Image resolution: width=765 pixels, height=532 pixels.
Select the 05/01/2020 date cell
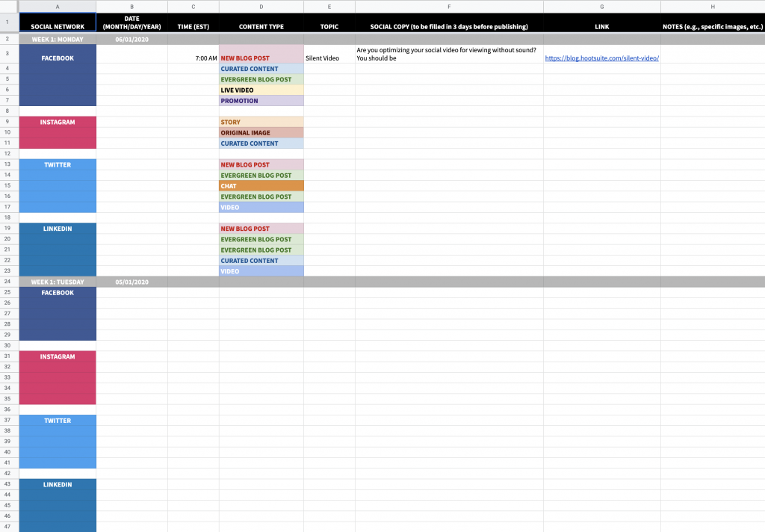[132, 282]
